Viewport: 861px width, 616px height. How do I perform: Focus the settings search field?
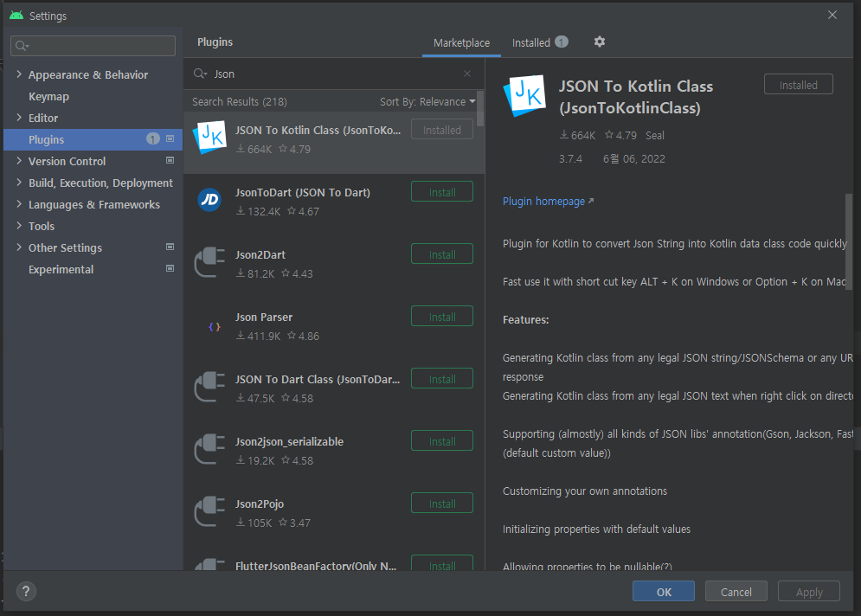(x=93, y=46)
